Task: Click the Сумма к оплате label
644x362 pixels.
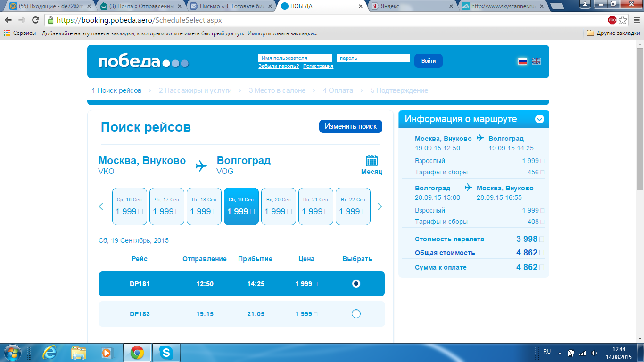Action: pos(441,267)
